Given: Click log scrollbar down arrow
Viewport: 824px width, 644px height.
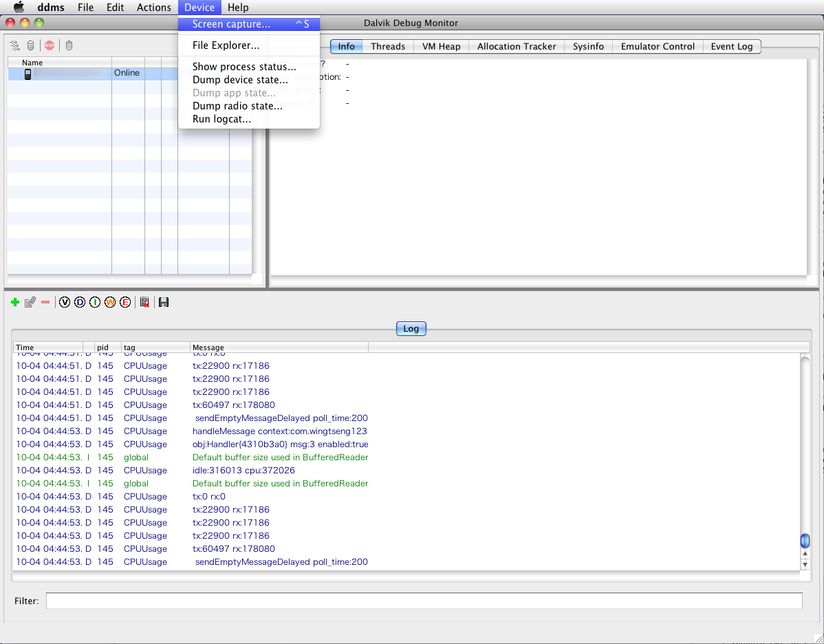Looking at the screenshot, I should [x=805, y=565].
